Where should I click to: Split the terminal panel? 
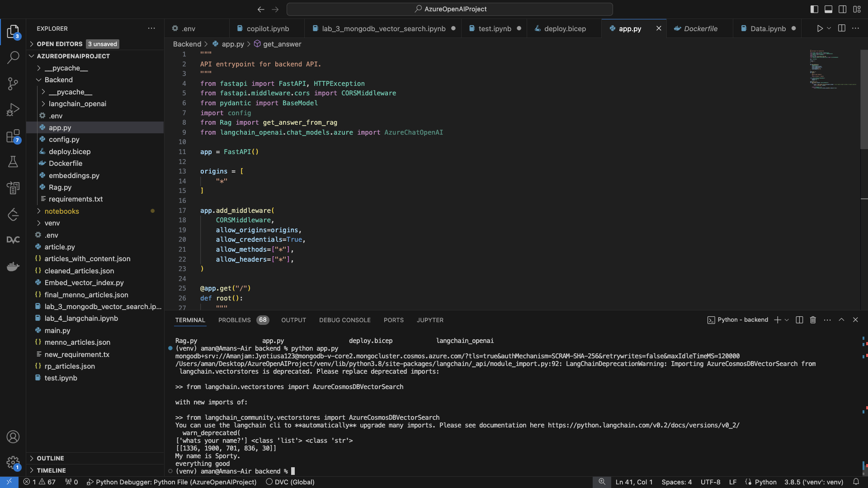tap(799, 320)
